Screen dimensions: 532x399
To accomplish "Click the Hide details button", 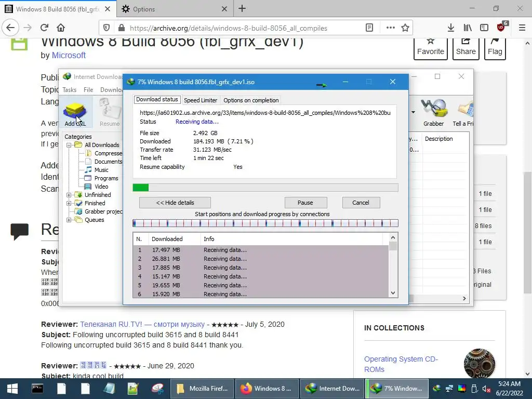I will 175,203.
